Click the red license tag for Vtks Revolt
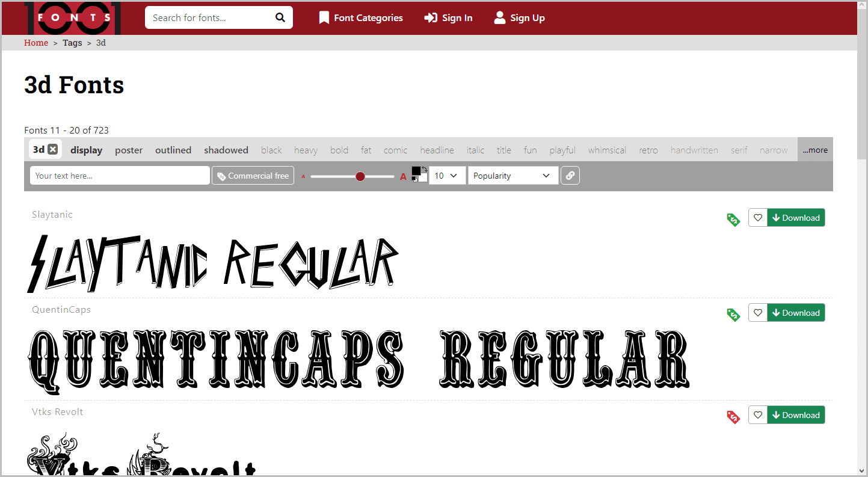868x477 pixels. pyautogui.click(x=733, y=417)
